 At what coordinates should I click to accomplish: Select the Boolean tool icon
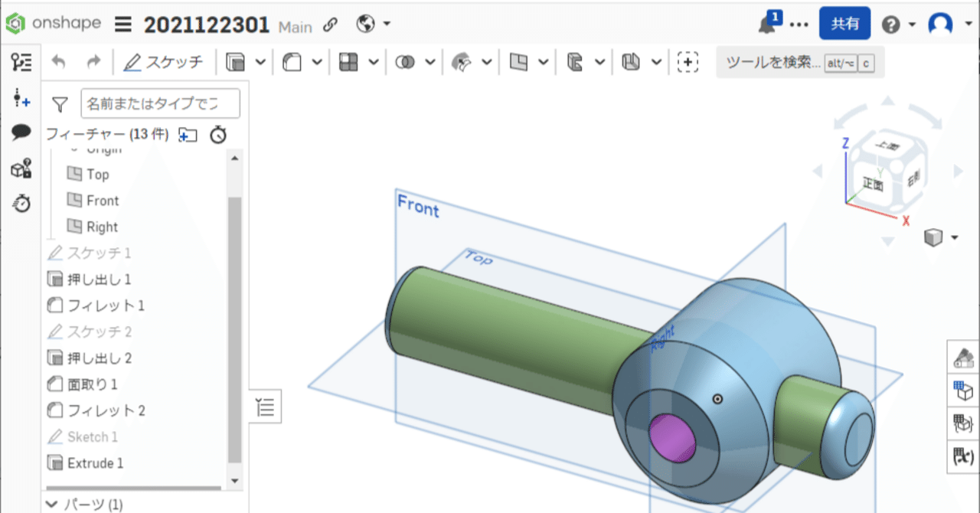tap(405, 63)
